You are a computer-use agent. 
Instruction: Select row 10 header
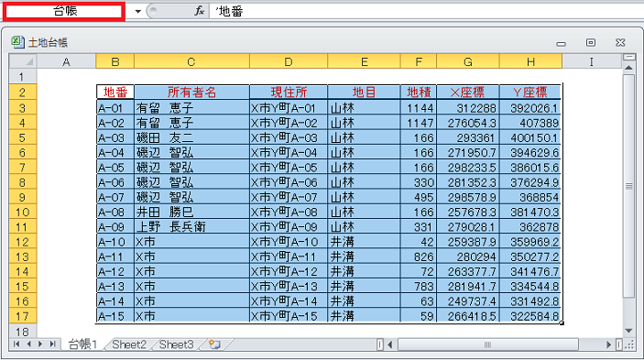pyautogui.click(x=23, y=212)
